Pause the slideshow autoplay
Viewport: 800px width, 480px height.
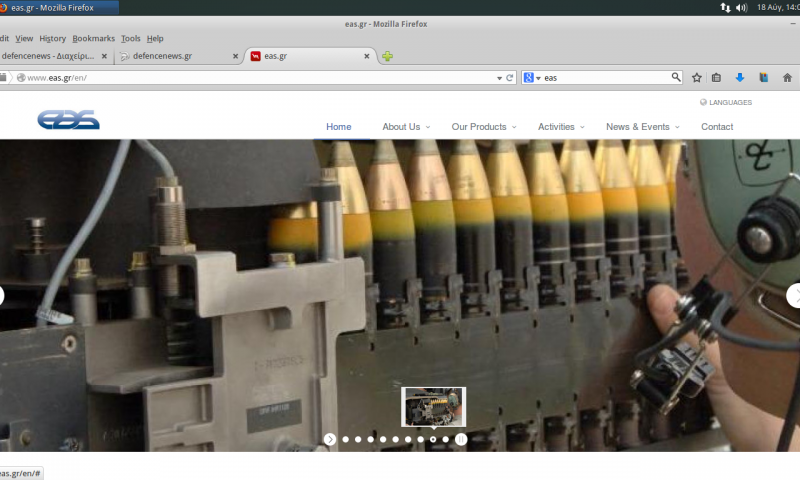(461, 439)
